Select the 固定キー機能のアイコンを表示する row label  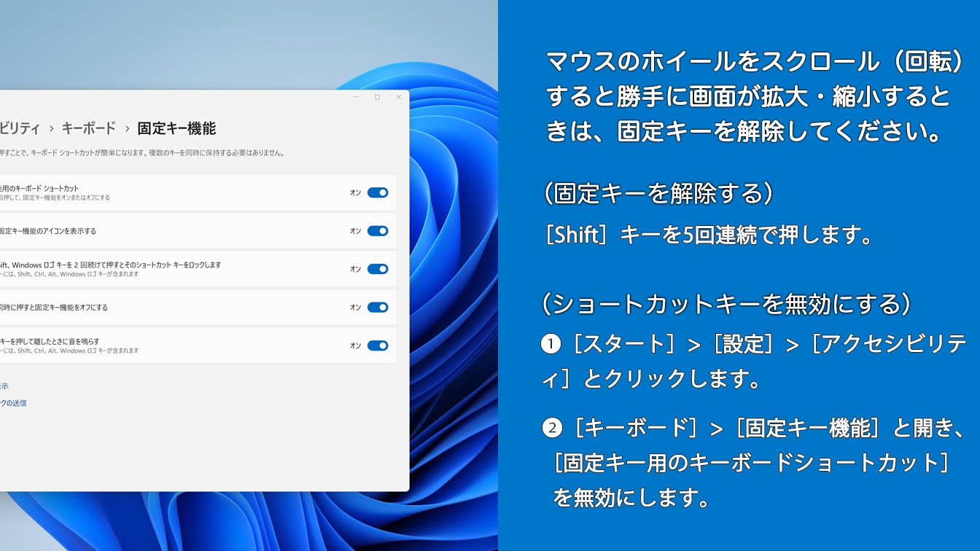pos(48,231)
